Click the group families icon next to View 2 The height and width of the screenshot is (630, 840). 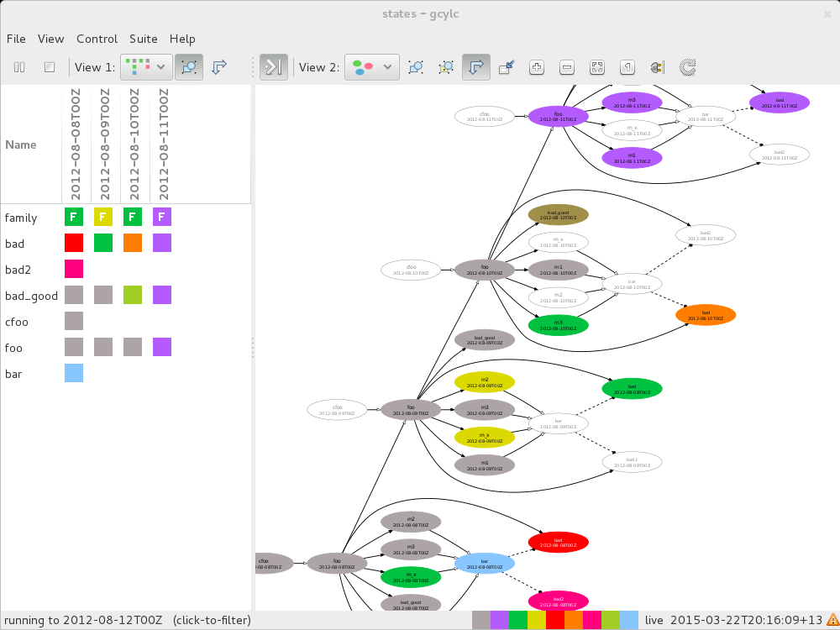coord(416,67)
